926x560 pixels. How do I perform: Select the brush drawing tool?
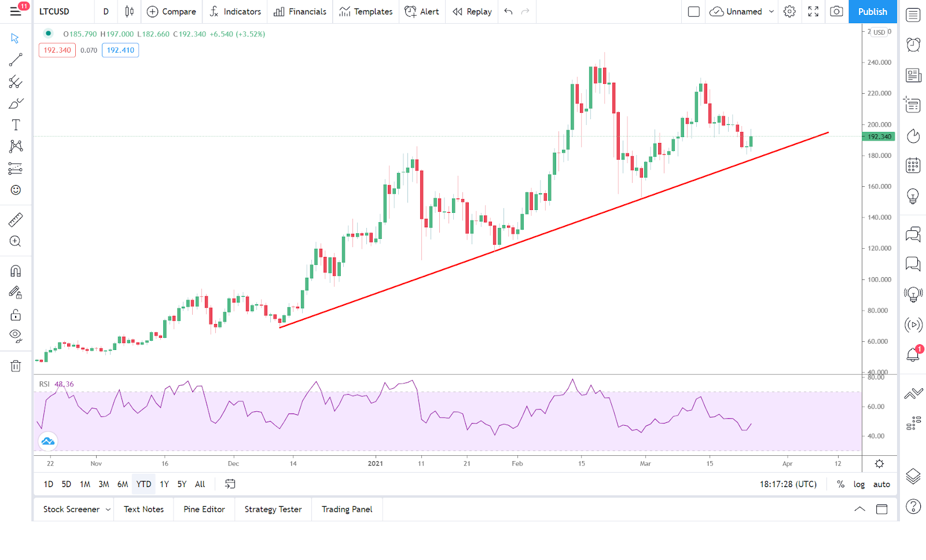point(16,104)
